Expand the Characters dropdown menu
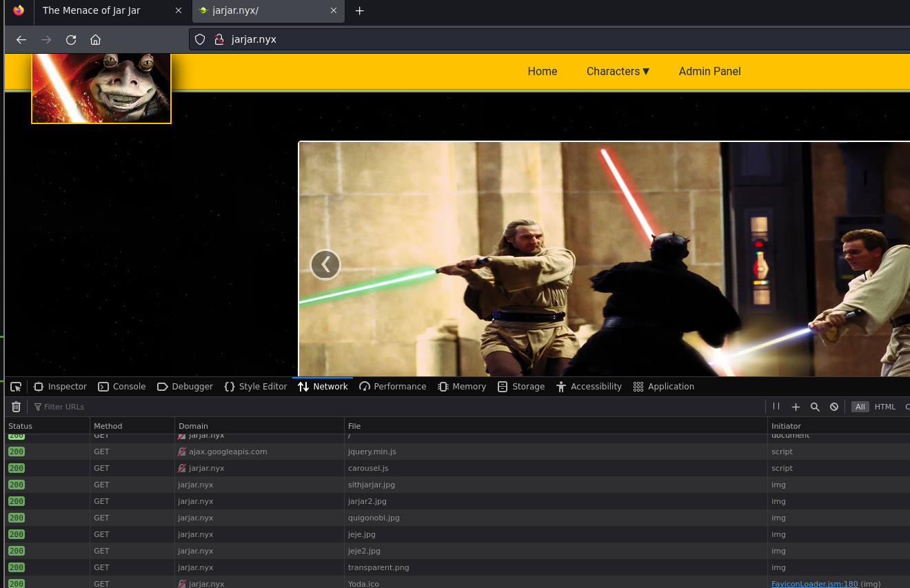 point(618,71)
